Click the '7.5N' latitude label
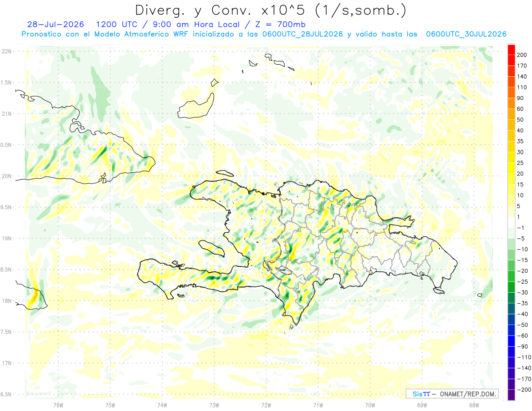Screen dimensions: 532x411 click(x=7, y=332)
